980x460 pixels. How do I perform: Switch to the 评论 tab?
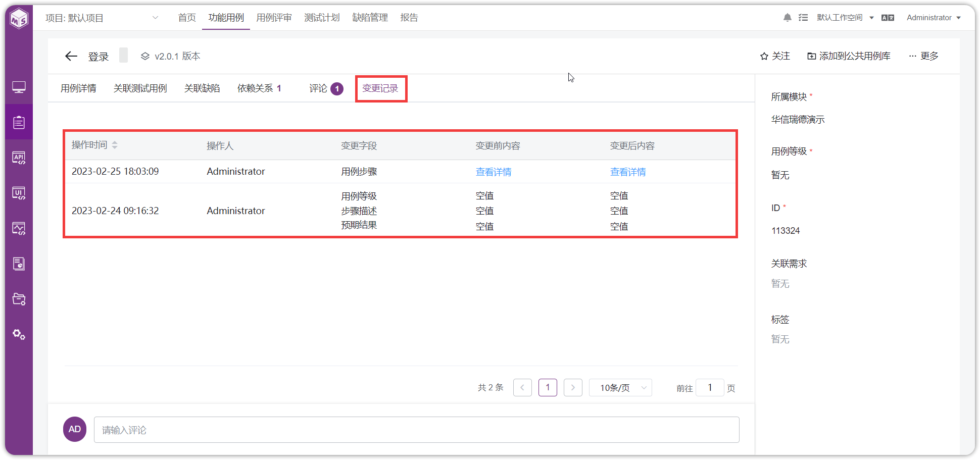(326, 88)
